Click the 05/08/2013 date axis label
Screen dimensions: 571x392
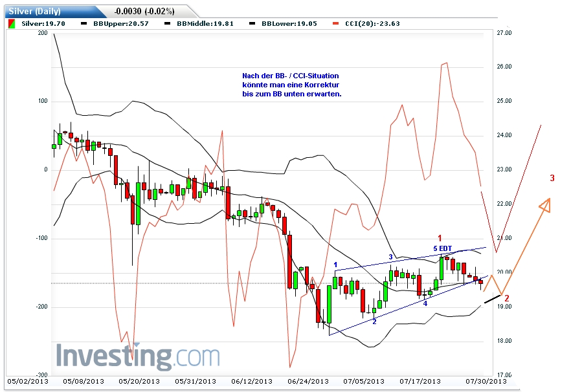pos(84,382)
